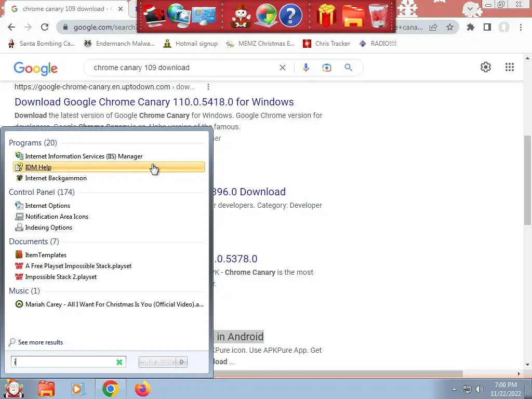
Task: Open the blue question mark help icon
Action: coord(290,16)
